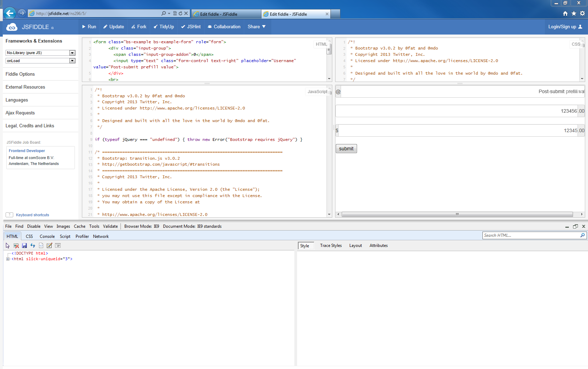Click the HTML pane scrollbar down arrow

[x=329, y=79]
